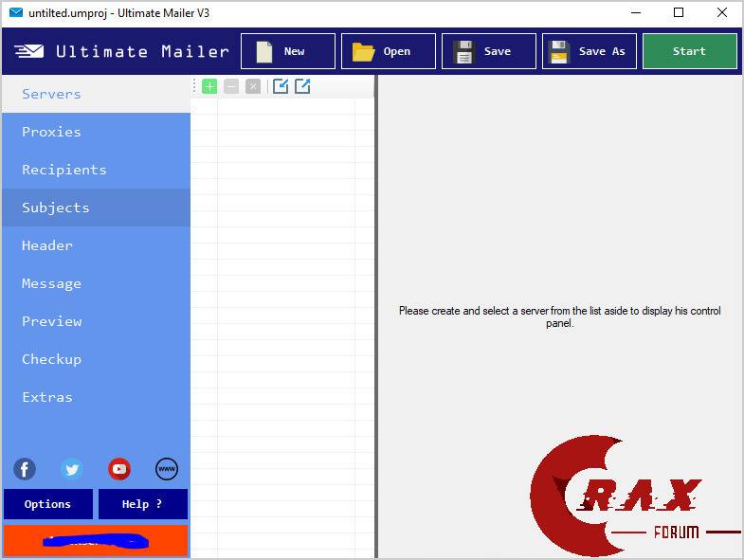Viewport: 744px width, 560px height.
Task: Select the Servers tab
Action: 97,94
